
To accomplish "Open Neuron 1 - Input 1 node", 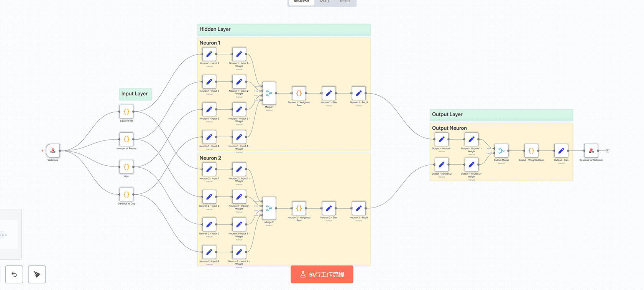I will (x=209, y=54).
